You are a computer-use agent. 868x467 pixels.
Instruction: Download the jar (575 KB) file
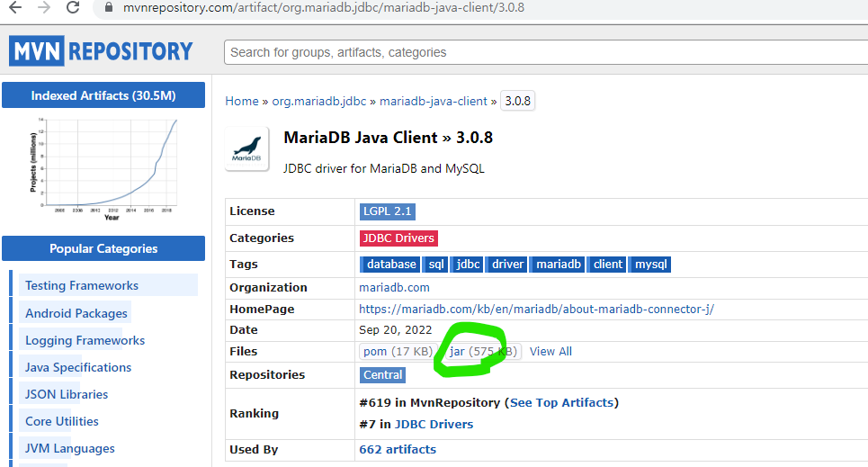tap(483, 351)
